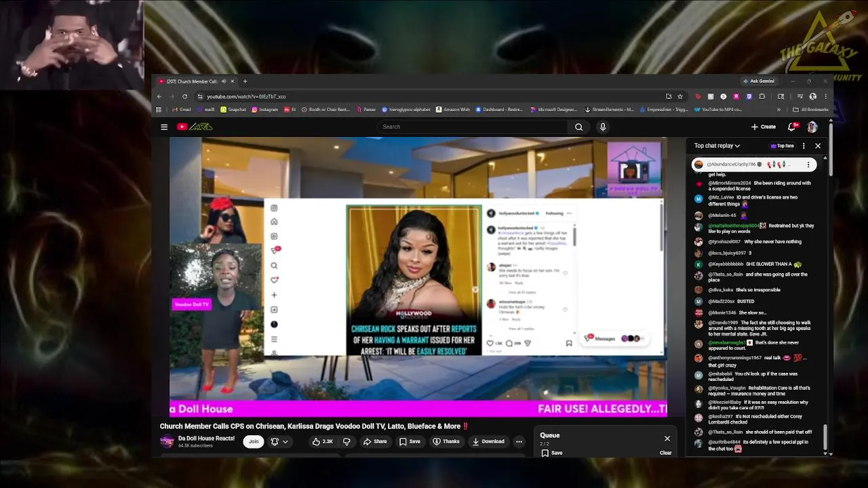Open options for AbundanceClarity786 pinned message
868x488 pixels.
pos(808,165)
